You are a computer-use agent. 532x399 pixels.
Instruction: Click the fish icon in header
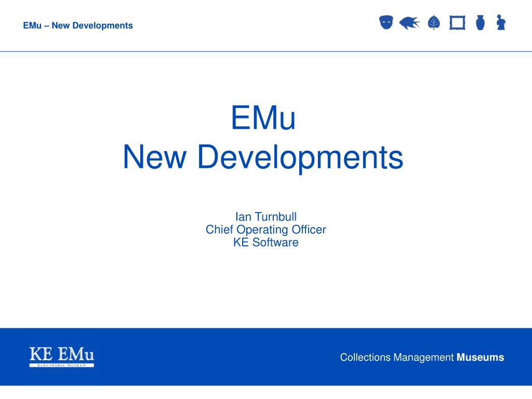click(409, 23)
